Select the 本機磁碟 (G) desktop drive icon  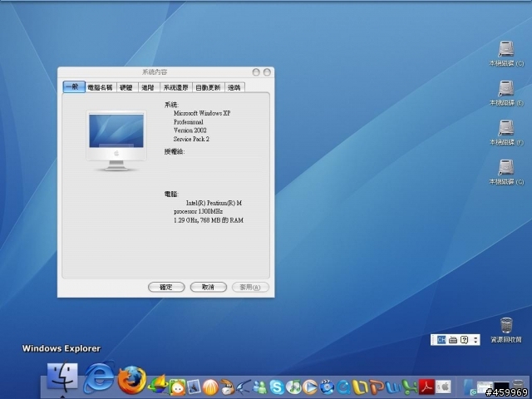point(506,172)
